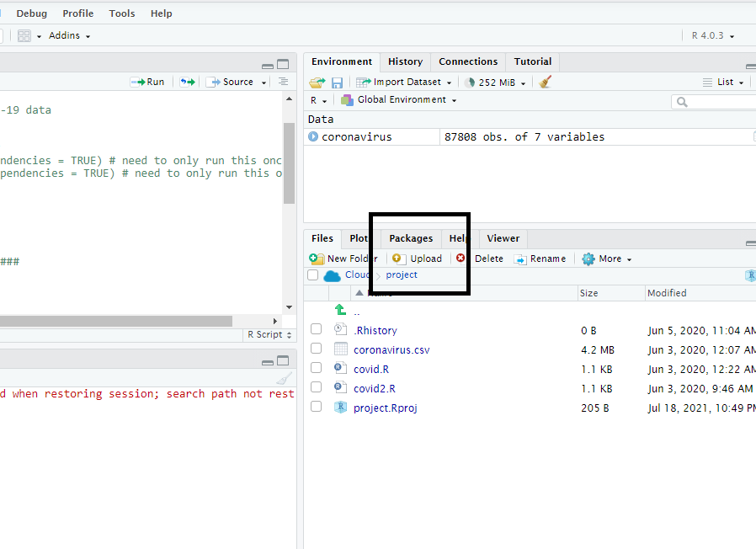Run the current line of code
The width and height of the screenshot is (756, 549).
point(147,82)
